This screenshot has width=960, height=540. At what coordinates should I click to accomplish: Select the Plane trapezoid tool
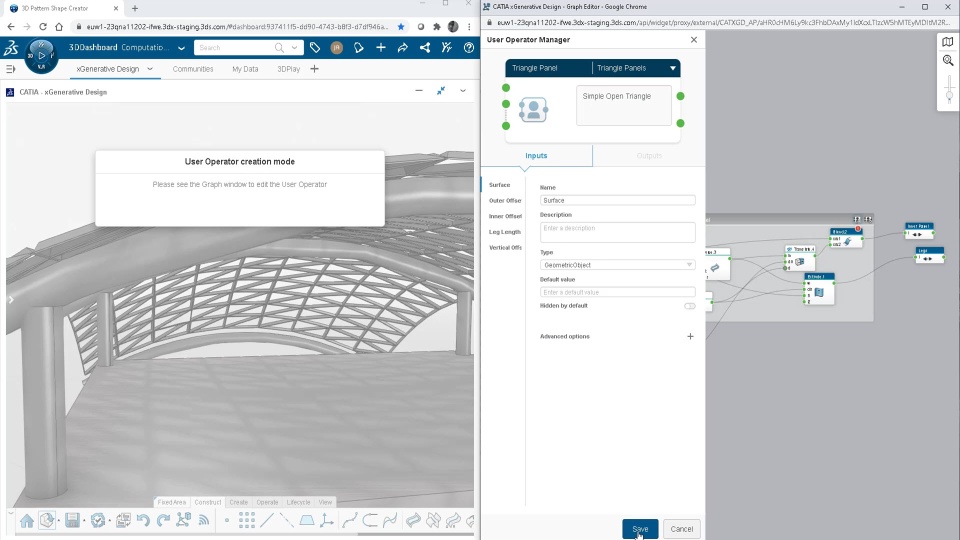click(307, 520)
